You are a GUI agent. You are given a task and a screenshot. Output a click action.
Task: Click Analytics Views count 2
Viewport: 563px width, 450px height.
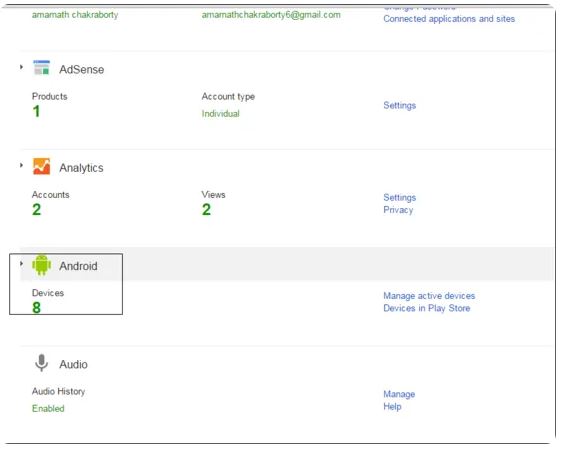pos(206,210)
